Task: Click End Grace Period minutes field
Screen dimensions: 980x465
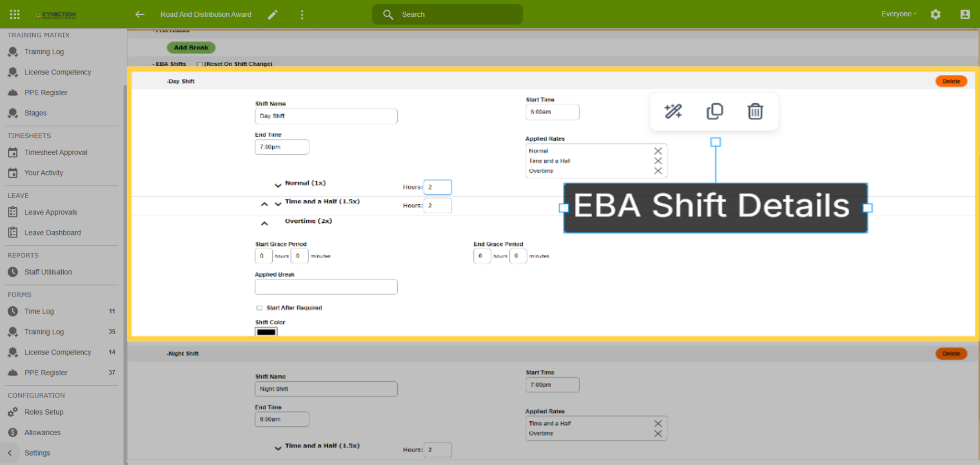Action: tap(518, 256)
